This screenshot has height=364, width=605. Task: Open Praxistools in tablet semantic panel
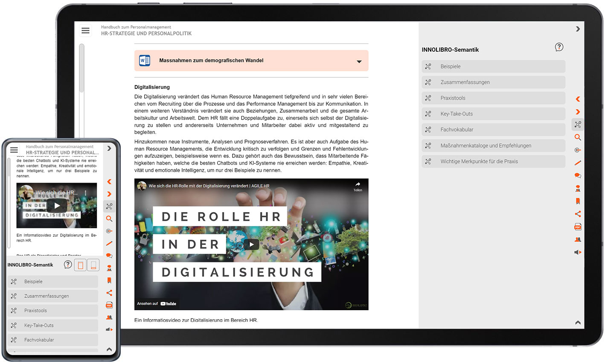point(493,98)
